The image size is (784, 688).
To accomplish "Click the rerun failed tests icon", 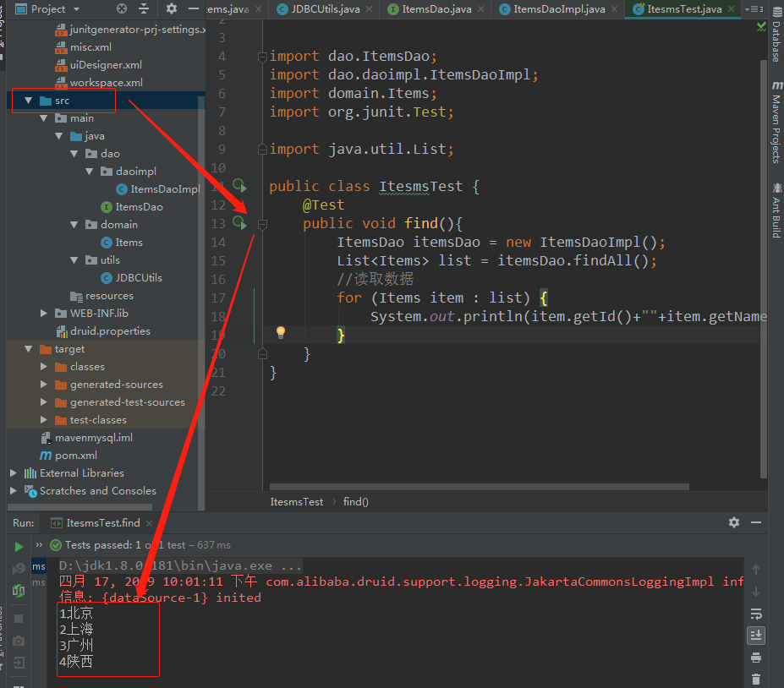I will click(x=19, y=592).
